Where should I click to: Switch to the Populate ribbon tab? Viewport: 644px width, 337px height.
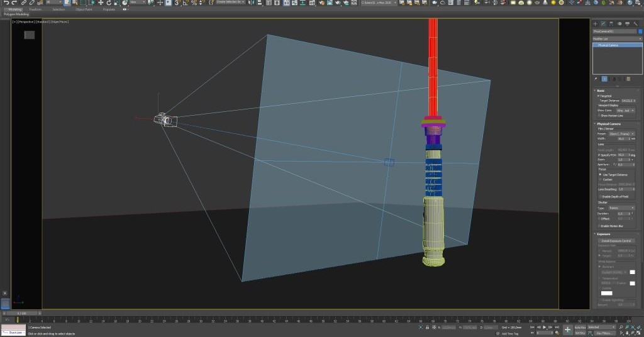coord(109,9)
